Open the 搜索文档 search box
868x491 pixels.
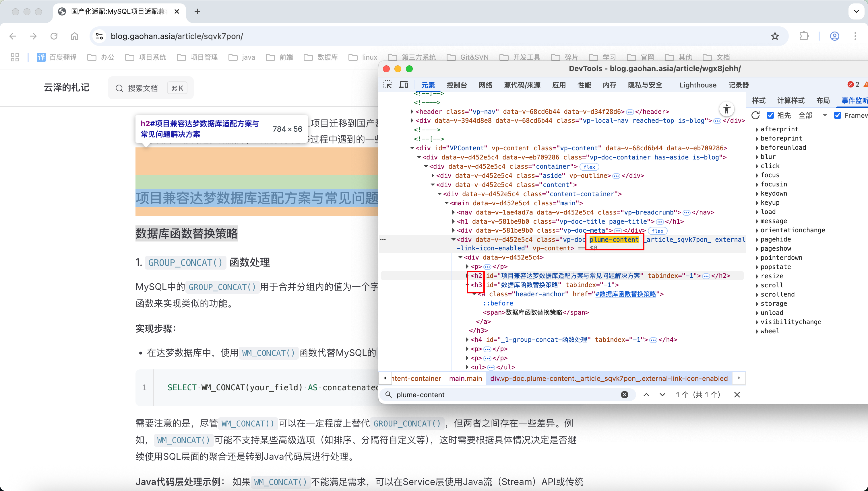point(150,88)
